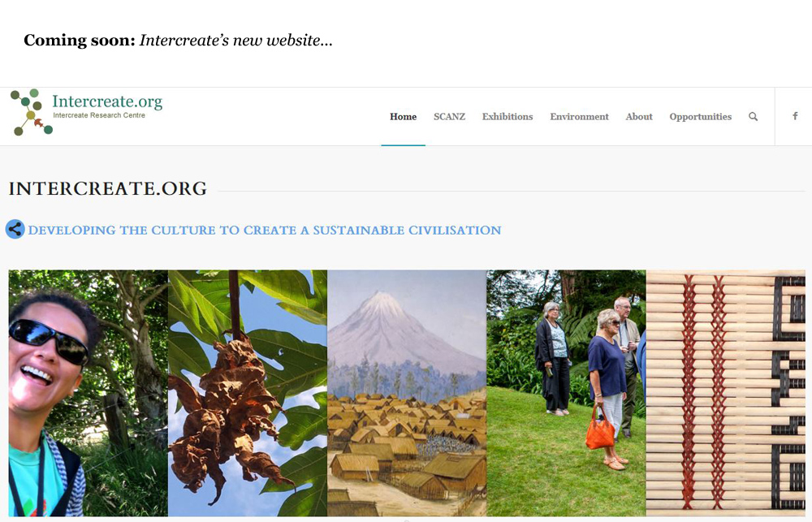Open the mountain village painting thumbnail
The width and height of the screenshot is (812, 522).
pyautogui.click(x=407, y=393)
